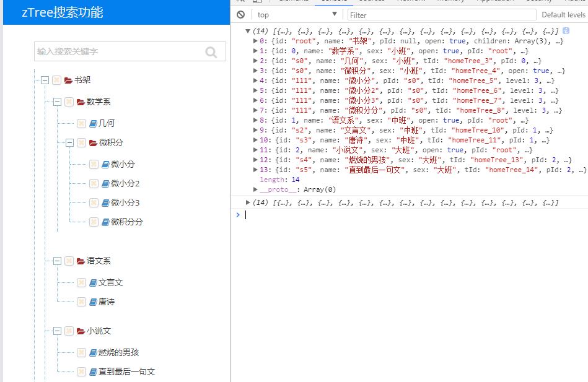Collapse the 语文系 tree node
Image resolution: width=588 pixels, height=382 pixels.
click(x=58, y=261)
